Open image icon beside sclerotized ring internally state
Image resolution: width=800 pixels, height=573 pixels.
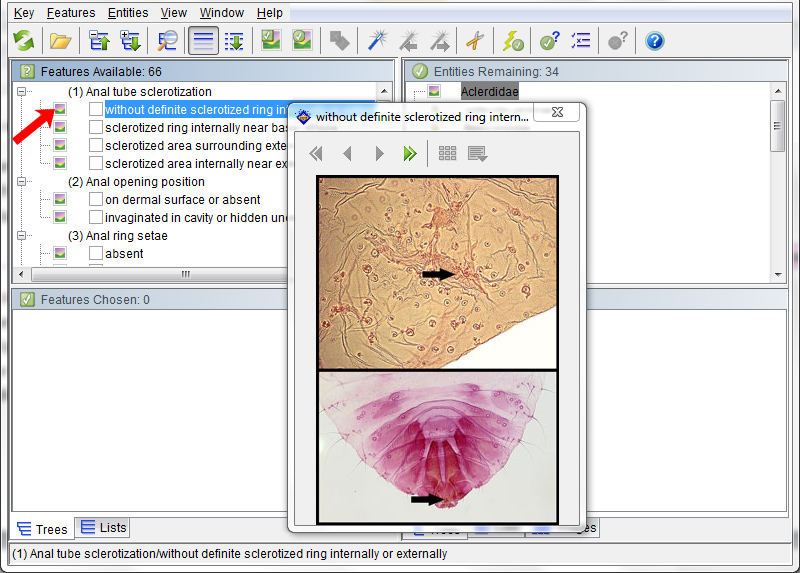(60, 128)
